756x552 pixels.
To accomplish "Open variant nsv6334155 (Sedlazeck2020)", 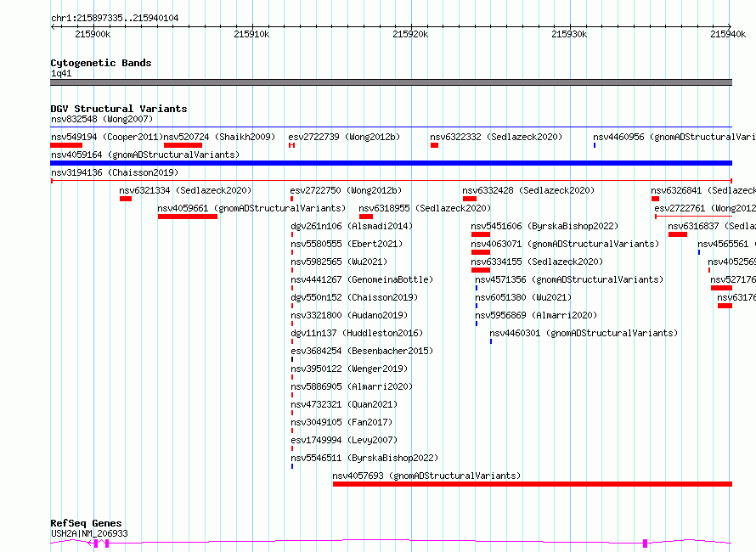I will coord(537,262).
